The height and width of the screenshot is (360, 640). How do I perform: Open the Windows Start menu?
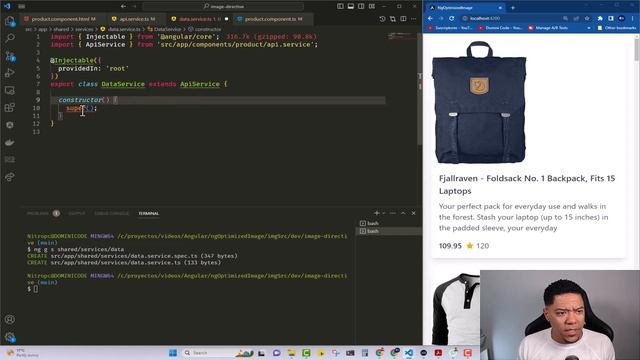coord(173,353)
